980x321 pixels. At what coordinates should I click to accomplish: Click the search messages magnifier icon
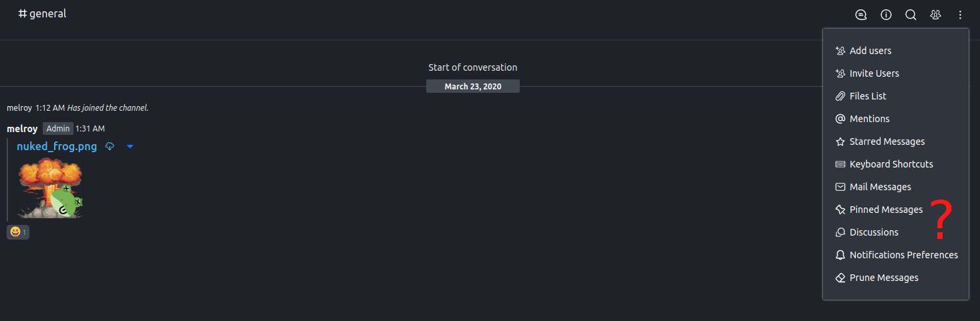pyautogui.click(x=911, y=15)
